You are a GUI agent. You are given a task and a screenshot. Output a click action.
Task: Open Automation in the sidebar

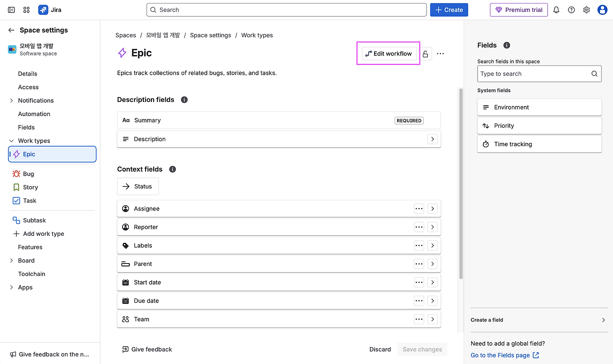click(34, 114)
